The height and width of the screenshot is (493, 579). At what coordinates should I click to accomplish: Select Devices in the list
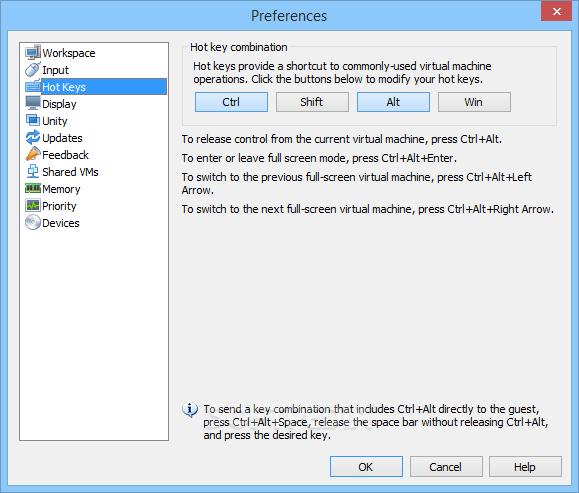pos(61,223)
